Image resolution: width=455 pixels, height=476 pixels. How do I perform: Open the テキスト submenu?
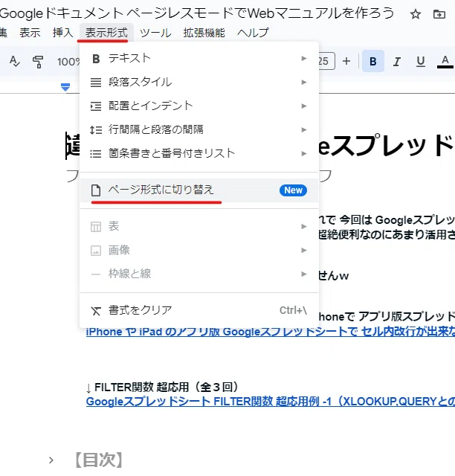[199, 58]
